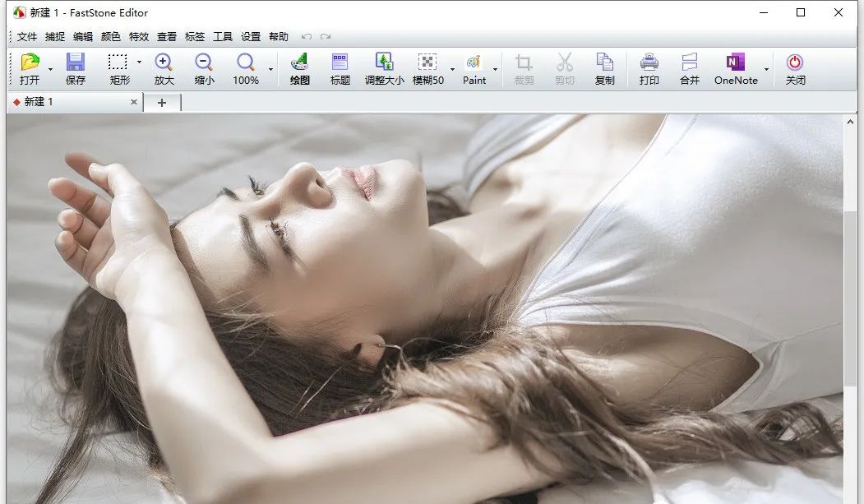
Task: Open the 查看 menu
Action: [x=166, y=36]
